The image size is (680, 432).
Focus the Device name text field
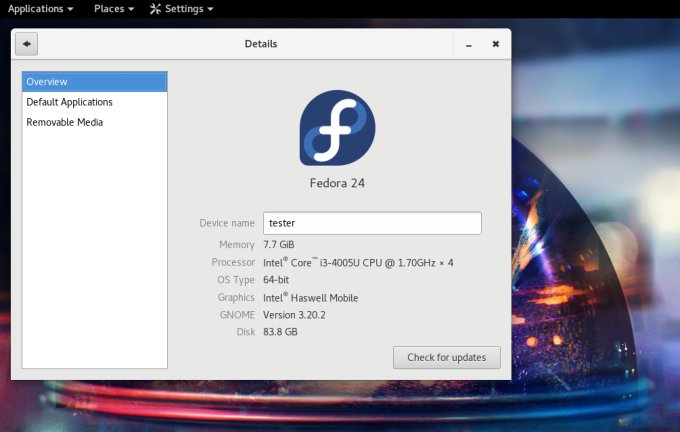tap(372, 223)
